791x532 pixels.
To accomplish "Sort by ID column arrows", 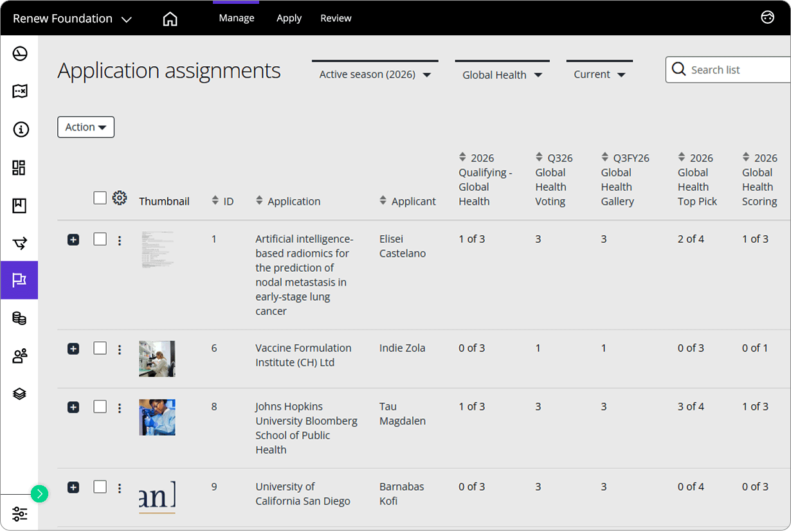I will 215,201.
